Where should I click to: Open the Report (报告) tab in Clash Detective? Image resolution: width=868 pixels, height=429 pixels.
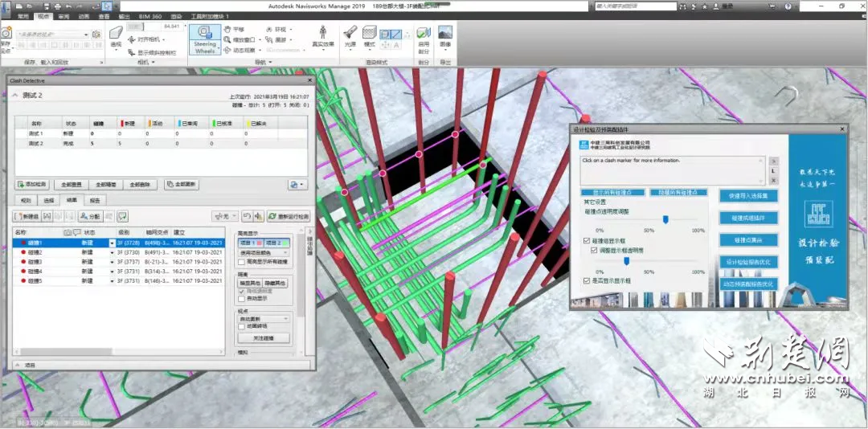click(x=95, y=200)
